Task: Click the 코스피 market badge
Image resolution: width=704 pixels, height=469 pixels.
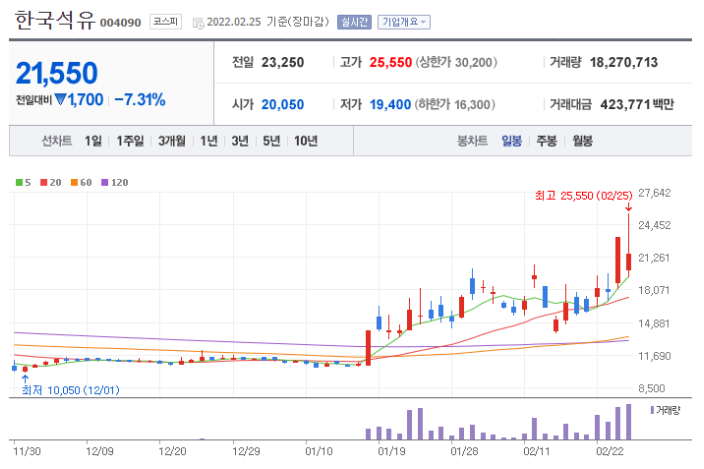Action: click(166, 22)
